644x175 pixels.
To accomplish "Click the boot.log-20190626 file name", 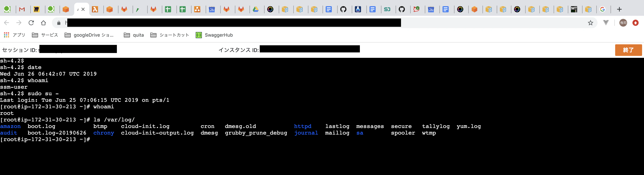I will (57, 133).
